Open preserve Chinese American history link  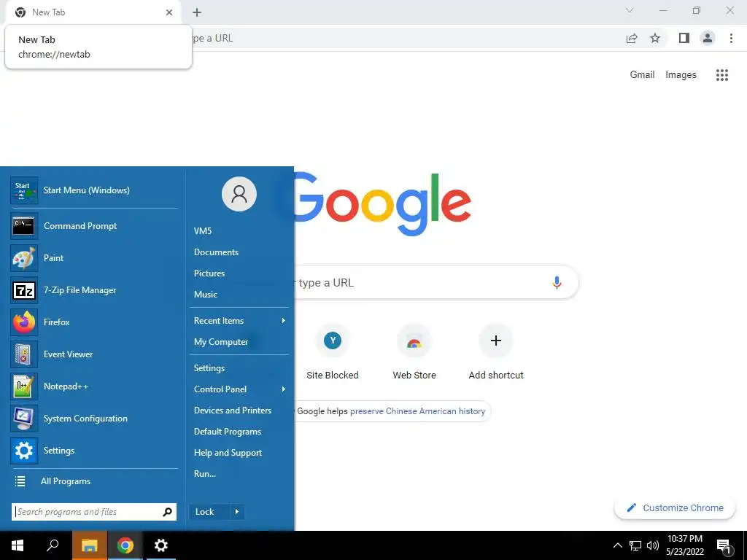tap(417, 411)
